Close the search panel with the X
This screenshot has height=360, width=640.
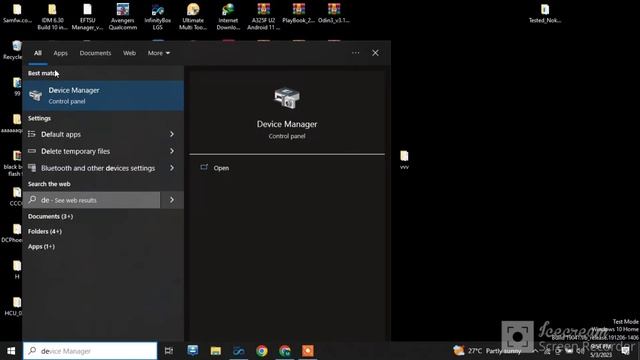375,53
